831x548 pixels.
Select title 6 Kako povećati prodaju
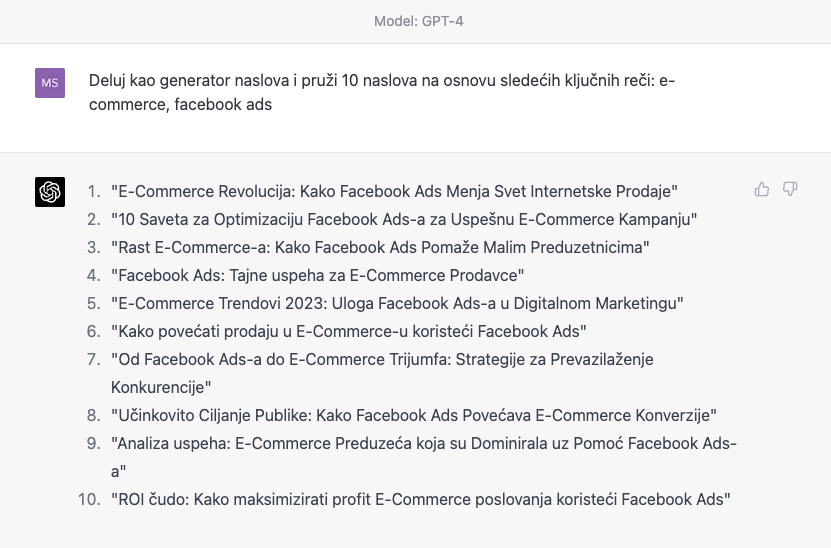pyautogui.click(x=349, y=332)
